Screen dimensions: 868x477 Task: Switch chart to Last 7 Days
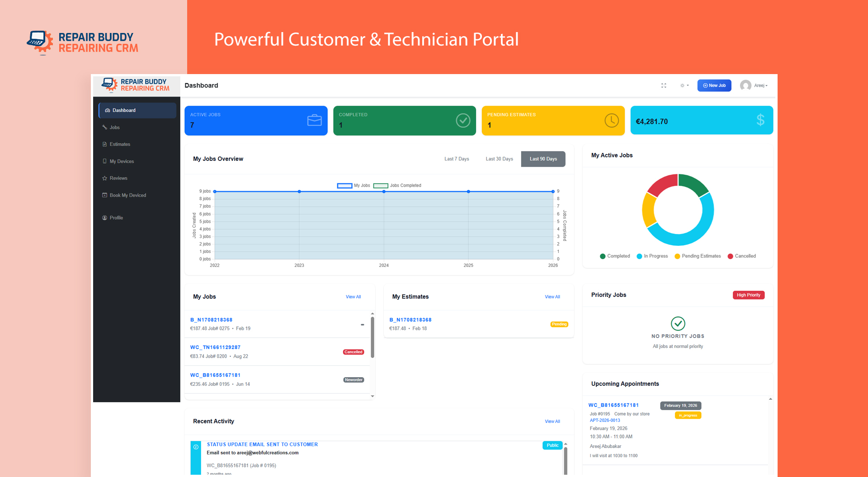pyautogui.click(x=457, y=159)
